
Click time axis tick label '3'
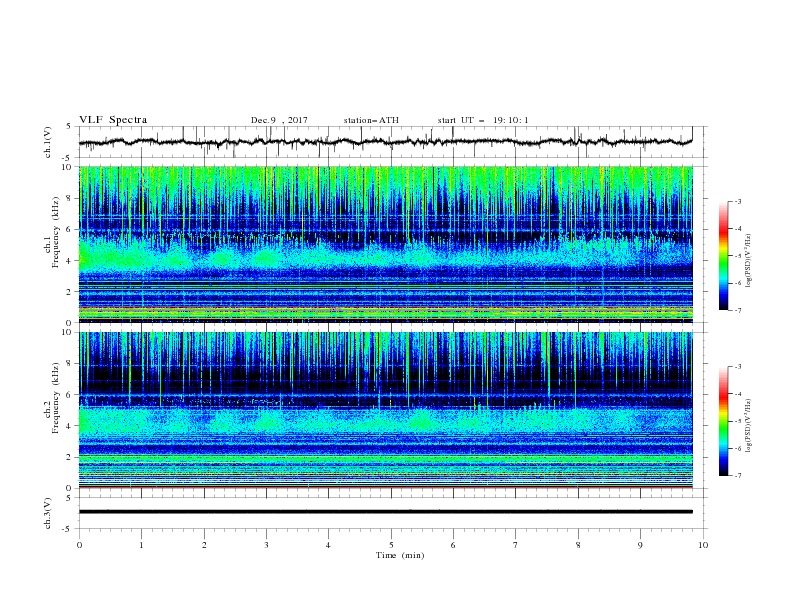coord(266,545)
